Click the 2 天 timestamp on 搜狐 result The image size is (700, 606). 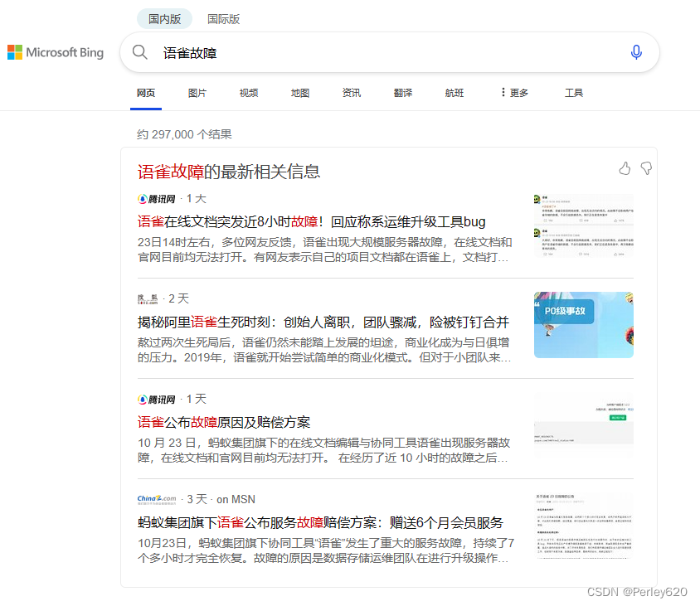click(x=178, y=298)
